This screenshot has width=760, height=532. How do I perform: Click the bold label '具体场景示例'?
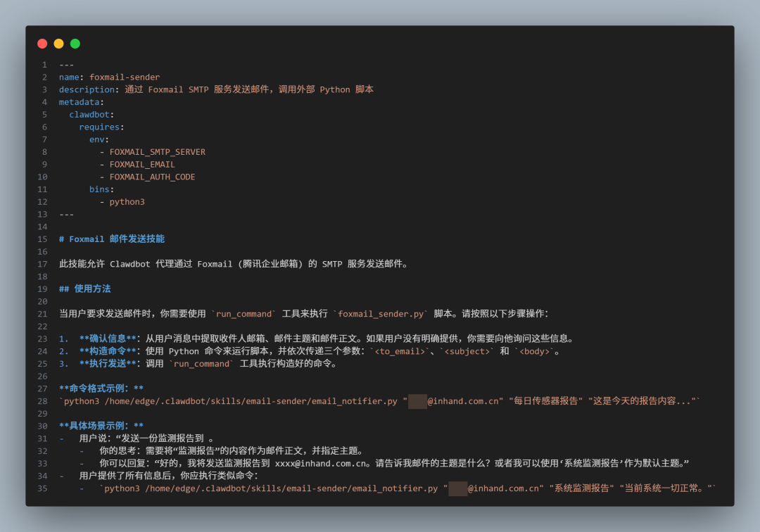(x=97, y=426)
